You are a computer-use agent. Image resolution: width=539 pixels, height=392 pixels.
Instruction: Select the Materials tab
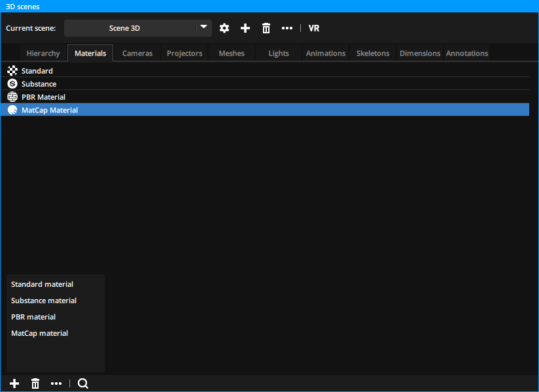coord(90,53)
